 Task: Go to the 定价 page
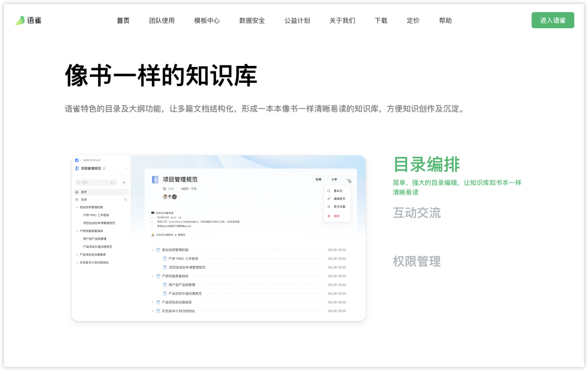click(x=413, y=21)
